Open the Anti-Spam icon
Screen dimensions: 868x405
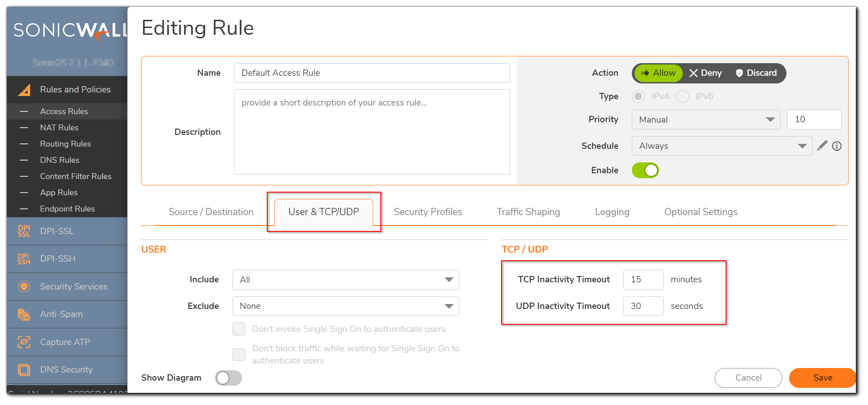pos(24,314)
